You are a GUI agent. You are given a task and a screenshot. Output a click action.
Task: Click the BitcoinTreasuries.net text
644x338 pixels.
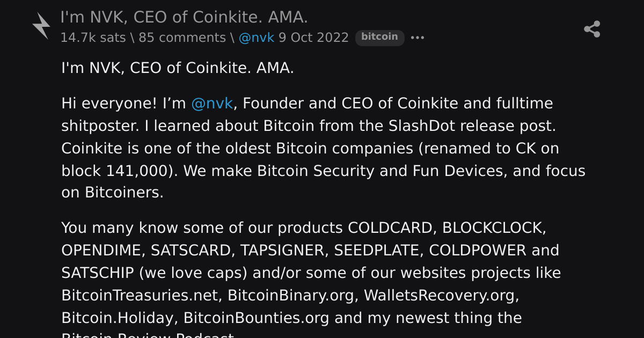coord(140,295)
